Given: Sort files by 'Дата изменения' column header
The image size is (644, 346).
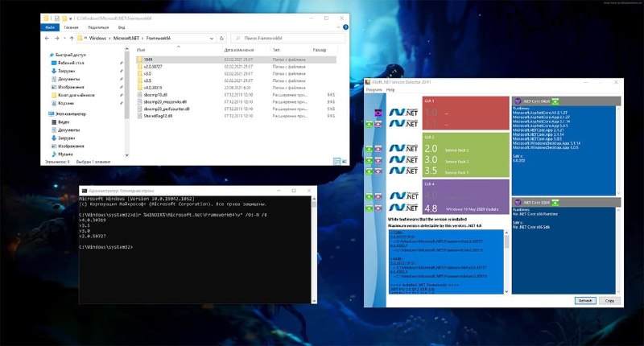Looking at the screenshot, I should point(238,50).
